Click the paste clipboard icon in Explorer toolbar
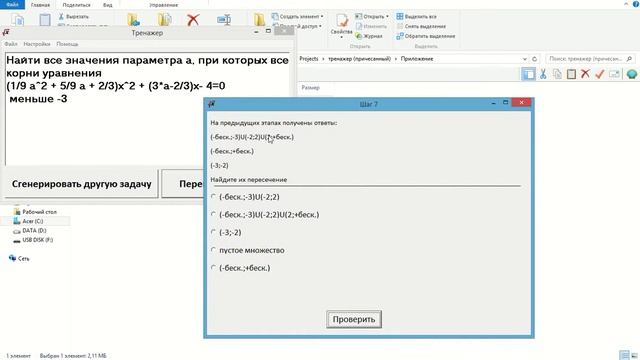This screenshot has width=640, height=360. tap(571, 74)
